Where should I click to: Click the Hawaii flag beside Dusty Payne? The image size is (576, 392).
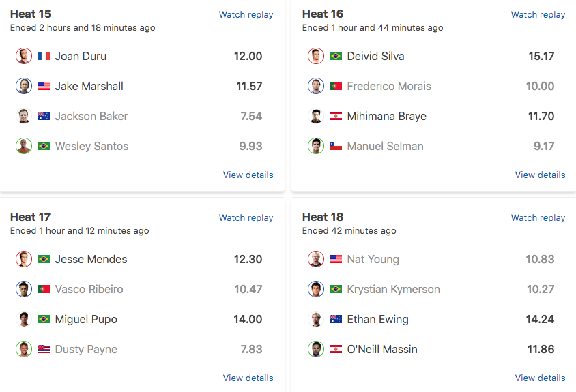44,349
